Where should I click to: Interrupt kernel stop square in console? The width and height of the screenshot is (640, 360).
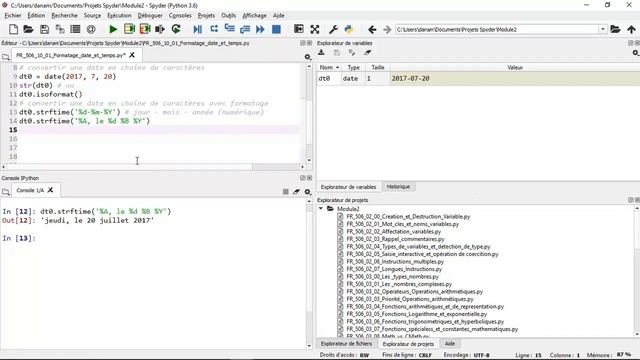(286, 191)
